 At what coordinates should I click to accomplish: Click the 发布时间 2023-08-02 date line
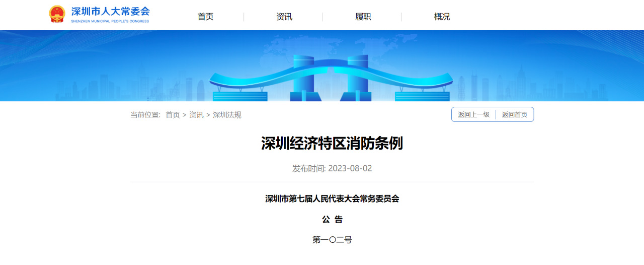[332, 168]
